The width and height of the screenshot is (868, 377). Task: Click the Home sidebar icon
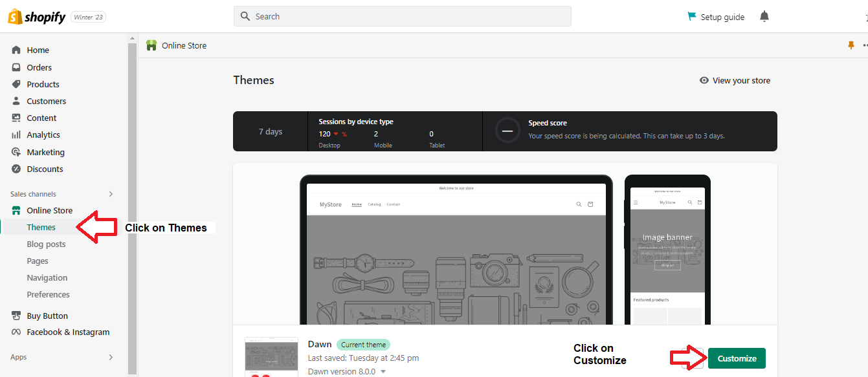tap(16, 50)
